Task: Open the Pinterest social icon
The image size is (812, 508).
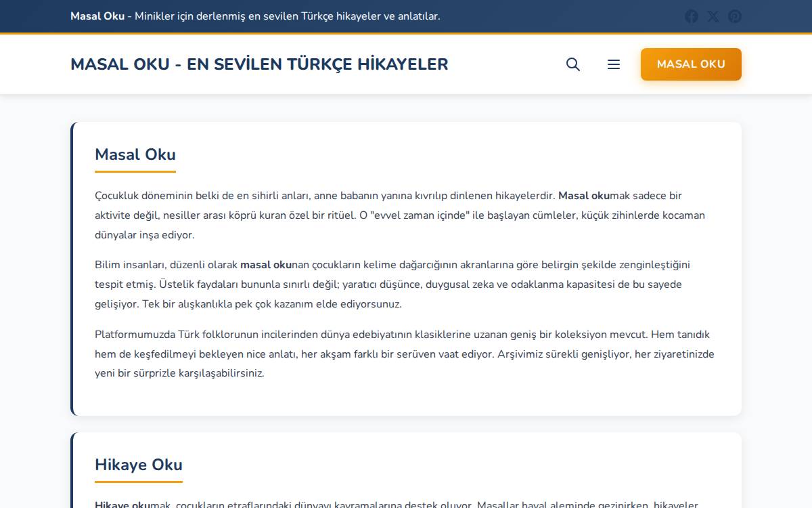Action: pos(735,16)
